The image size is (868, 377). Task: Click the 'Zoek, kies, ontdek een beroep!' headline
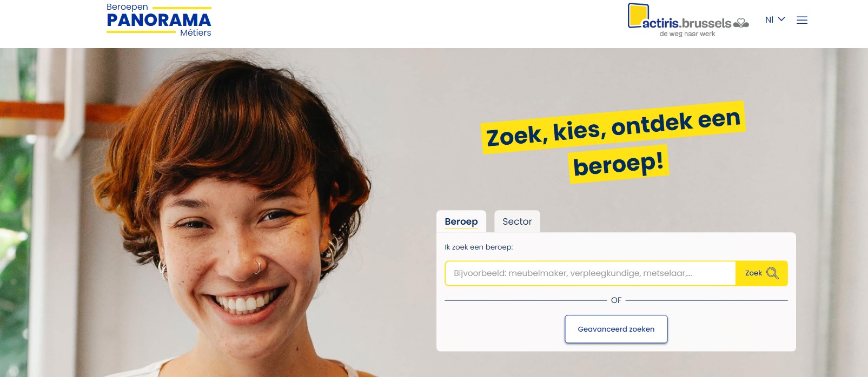tap(613, 143)
